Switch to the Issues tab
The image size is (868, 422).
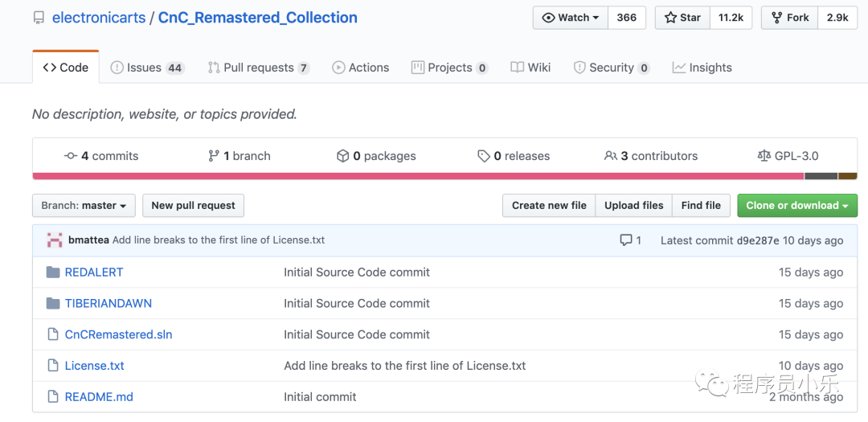point(147,68)
